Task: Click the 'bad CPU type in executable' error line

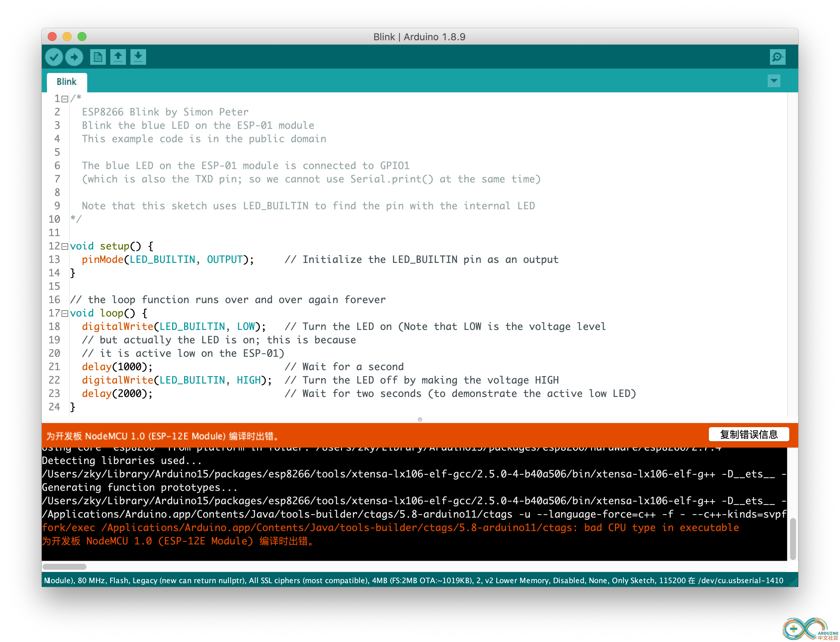Action: click(x=390, y=528)
